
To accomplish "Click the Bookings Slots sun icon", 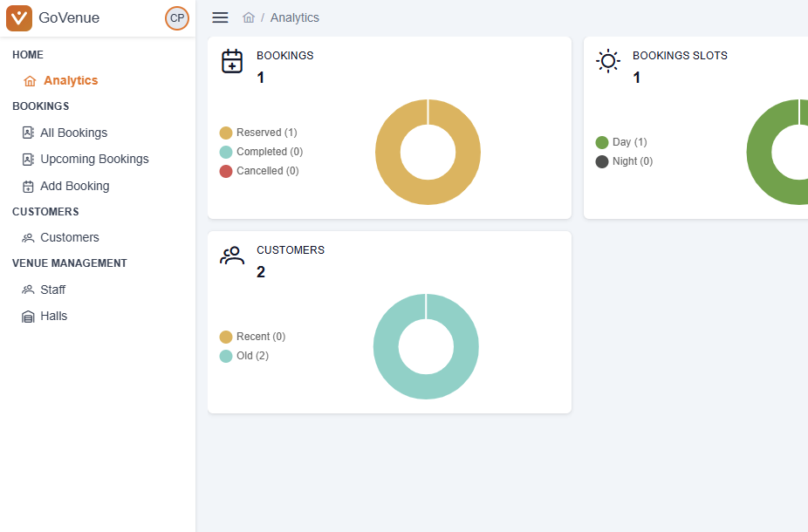I will [x=607, y=61].
